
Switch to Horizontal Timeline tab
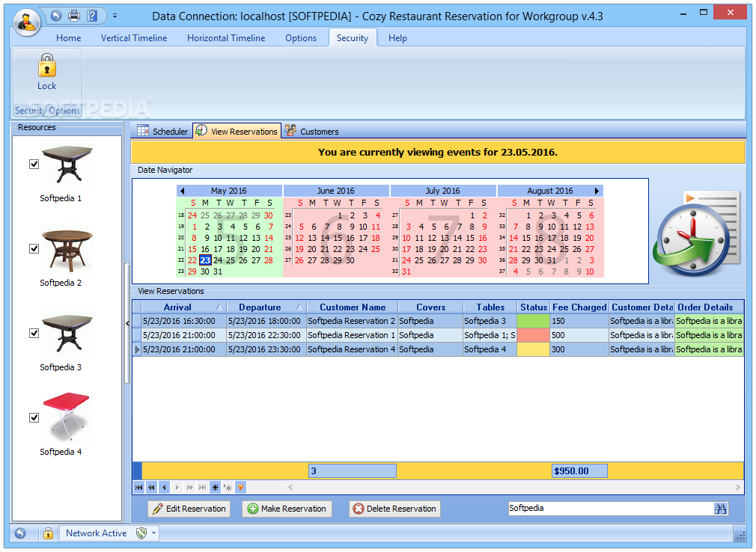point(225,38)
